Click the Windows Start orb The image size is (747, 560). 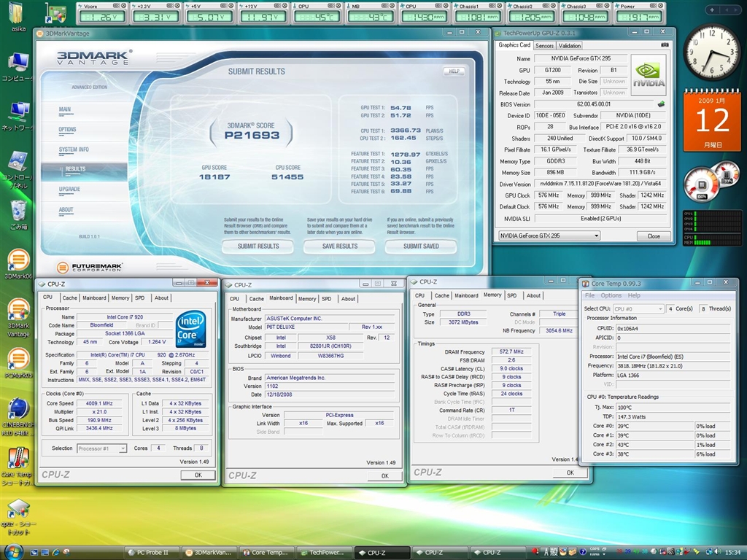tap(14, 551)
